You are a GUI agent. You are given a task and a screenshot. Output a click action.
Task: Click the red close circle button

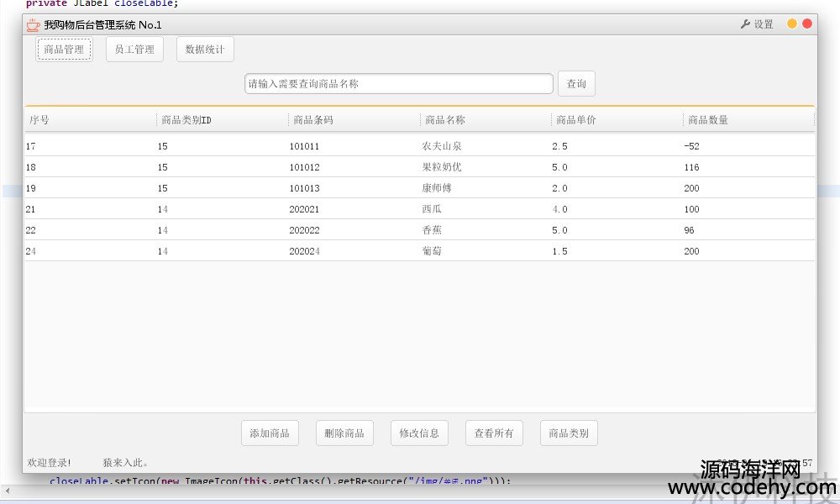(806, 24)
